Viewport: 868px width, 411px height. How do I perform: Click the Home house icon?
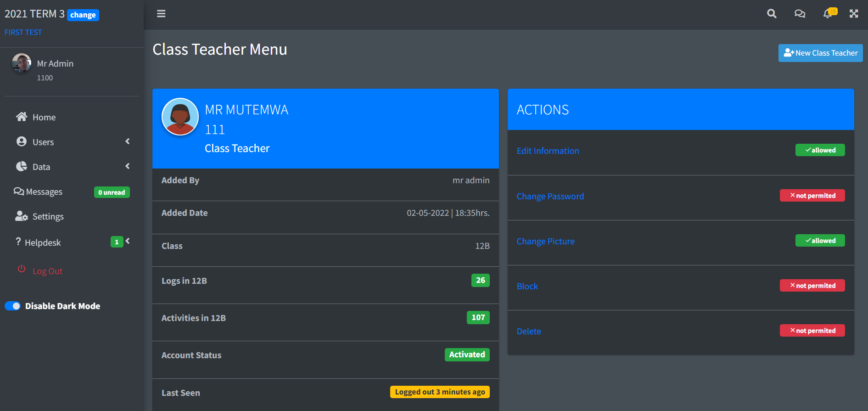point(22,117)
